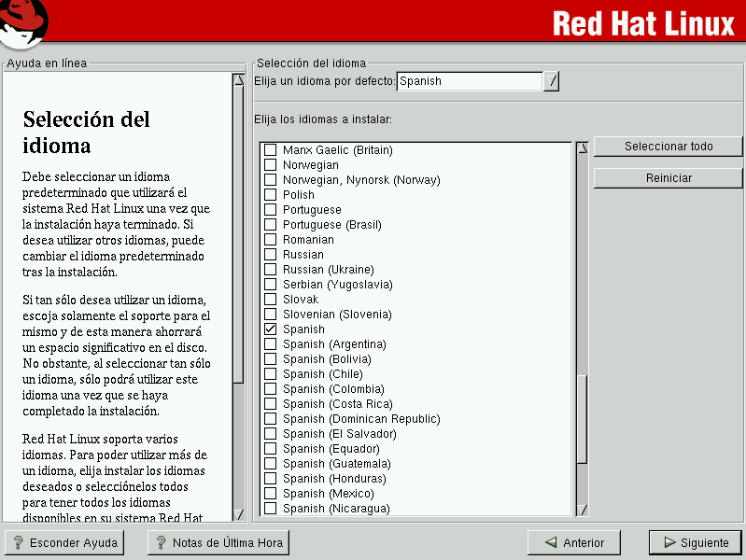Select the Norwegian, Nynorsk (Norway) list entry
Screen dimensions: 746x560
(x=360, y=180)
